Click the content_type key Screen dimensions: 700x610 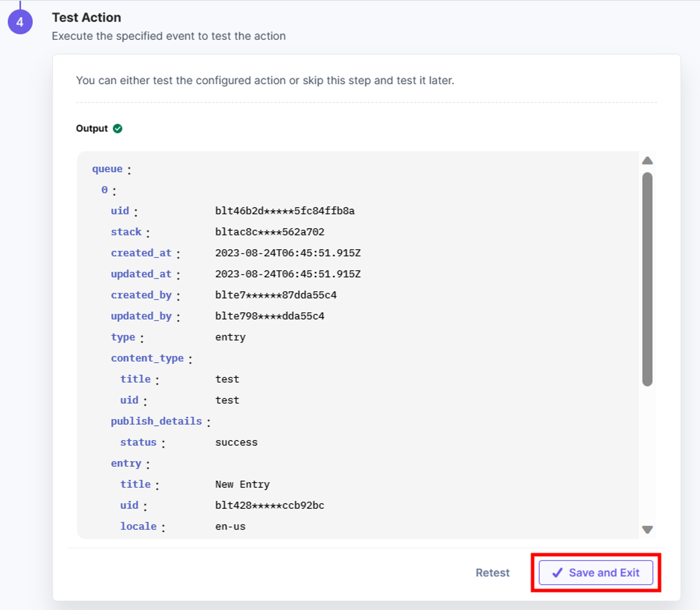pyautogui.click(x=147, y=358)
